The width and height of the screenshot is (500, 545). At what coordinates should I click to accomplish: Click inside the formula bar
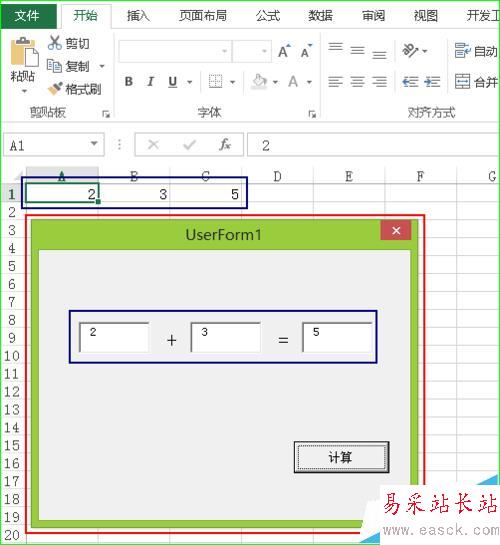(x=373, y=145)
